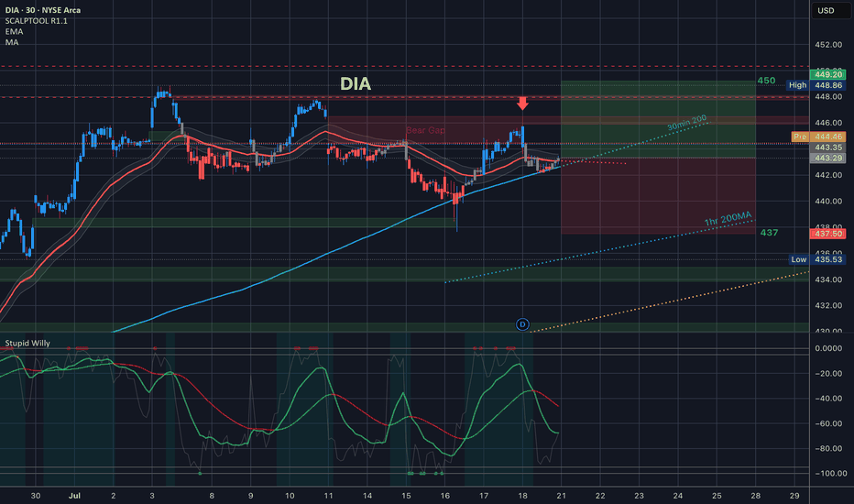
Task: Click 440.00 on the price scale
Action: pos(828,202)
